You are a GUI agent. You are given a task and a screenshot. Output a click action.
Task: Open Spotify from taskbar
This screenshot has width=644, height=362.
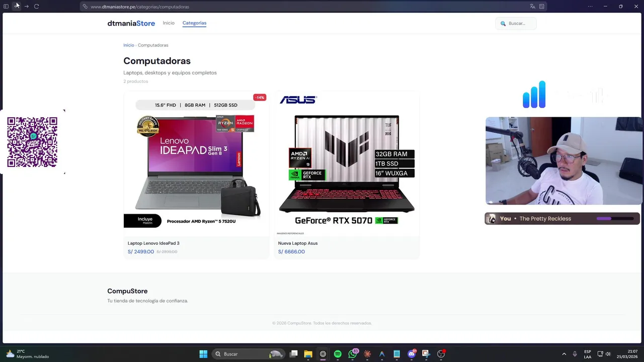[338, 354]
